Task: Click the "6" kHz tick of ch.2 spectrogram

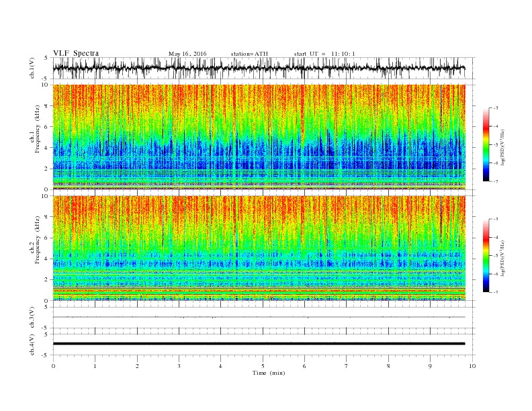Action: coord(47,238)
